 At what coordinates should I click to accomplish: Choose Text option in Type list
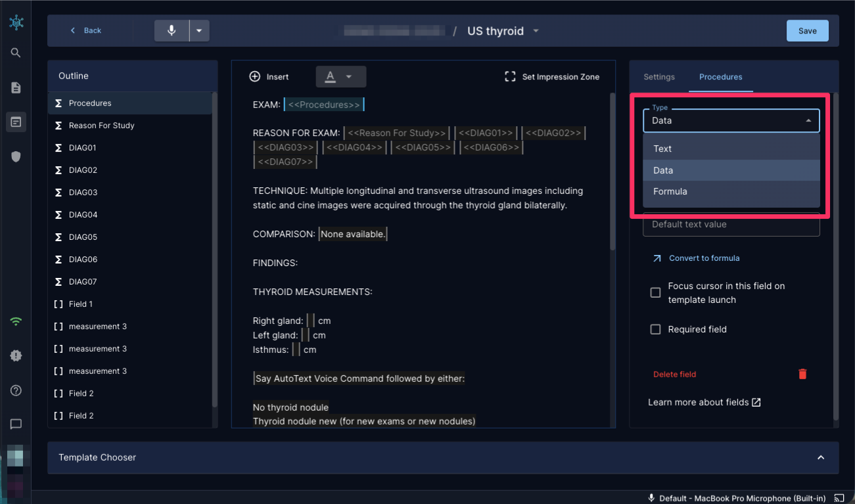click(731, 149)
